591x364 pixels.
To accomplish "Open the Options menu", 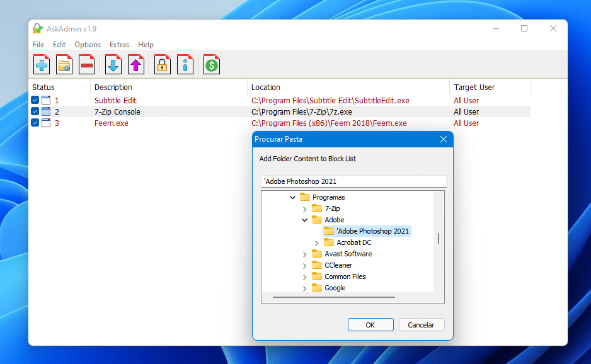I will (88, 45).
